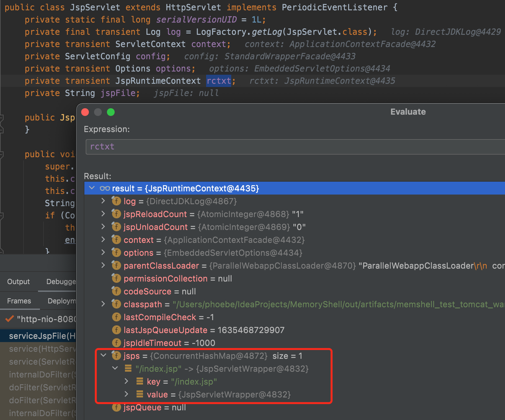Select the "http-nio-8080" thread dropdown
The height and width of the screenshot is (420, 505).
point(38,319)
